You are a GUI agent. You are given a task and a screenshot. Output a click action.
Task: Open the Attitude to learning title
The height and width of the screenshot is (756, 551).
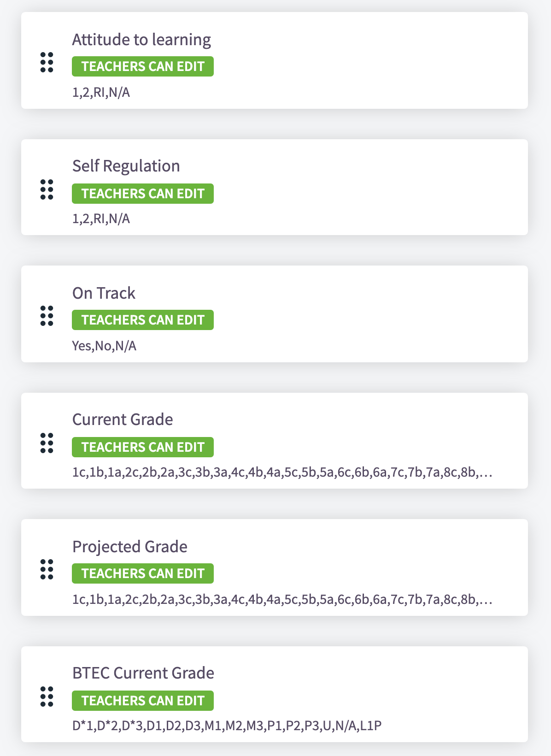pos(141,40)
